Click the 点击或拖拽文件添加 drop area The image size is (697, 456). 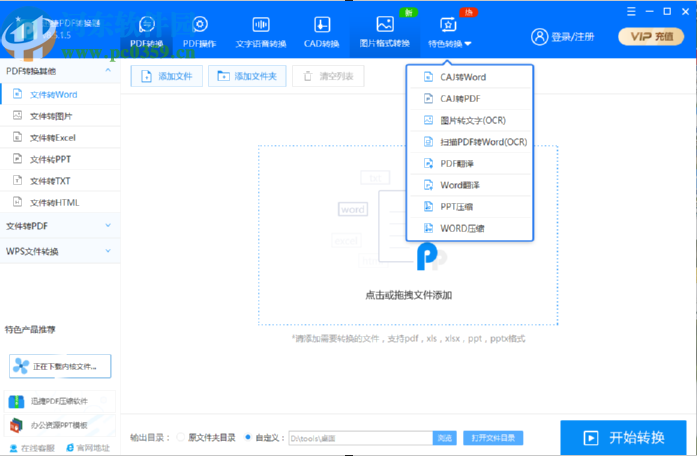(408, 235)
